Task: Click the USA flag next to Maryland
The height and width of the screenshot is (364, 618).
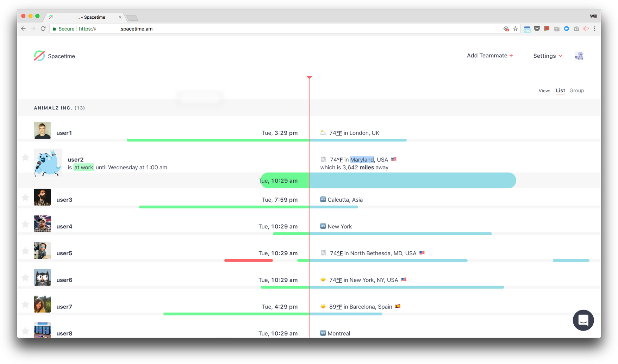Action: [x=394, y=159]
